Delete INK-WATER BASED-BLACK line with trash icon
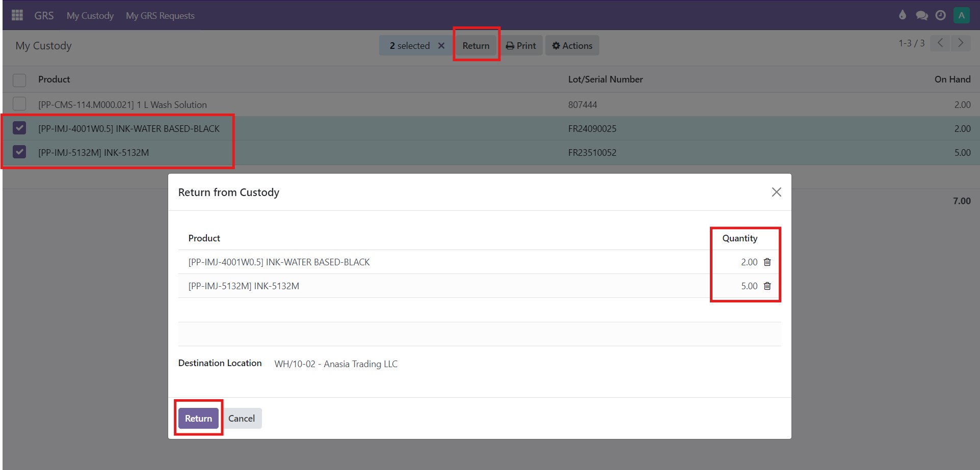Screen dimensions: 980x470 click(767, 262)
